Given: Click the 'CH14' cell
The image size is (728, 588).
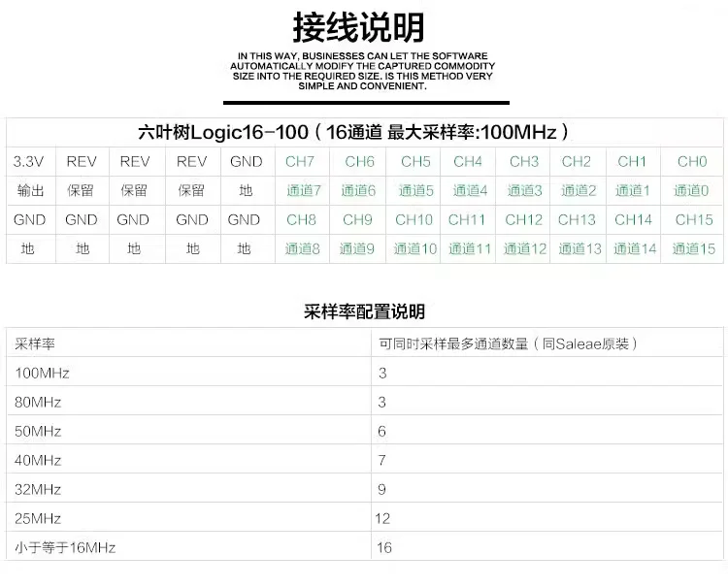Looking at the screenshot, I should [x=633, y=219].
